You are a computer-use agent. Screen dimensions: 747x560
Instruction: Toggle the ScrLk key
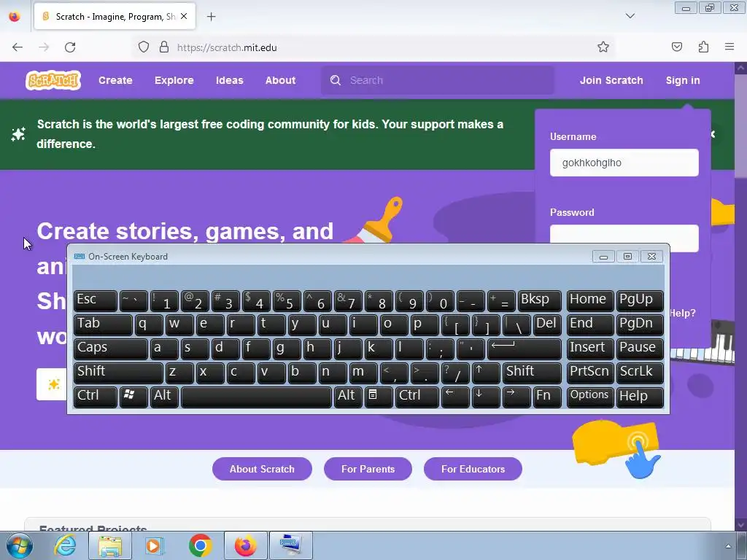tap(639, 373)
